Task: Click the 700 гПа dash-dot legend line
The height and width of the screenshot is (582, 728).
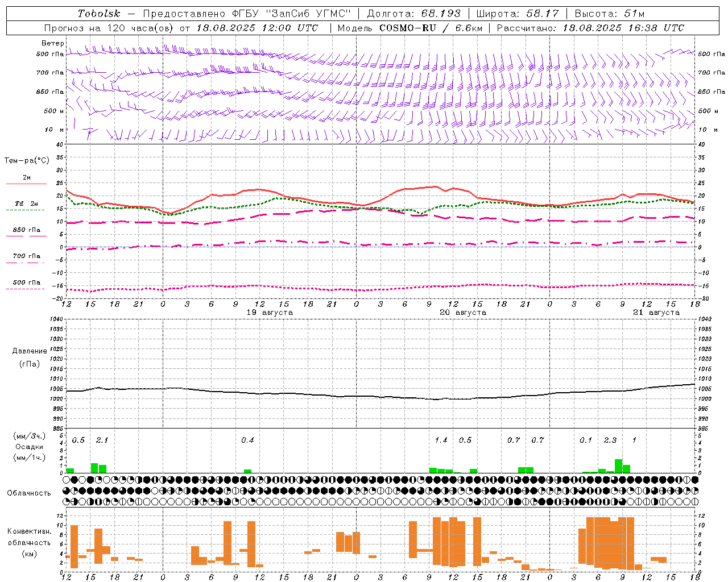Action: [26, 263]
